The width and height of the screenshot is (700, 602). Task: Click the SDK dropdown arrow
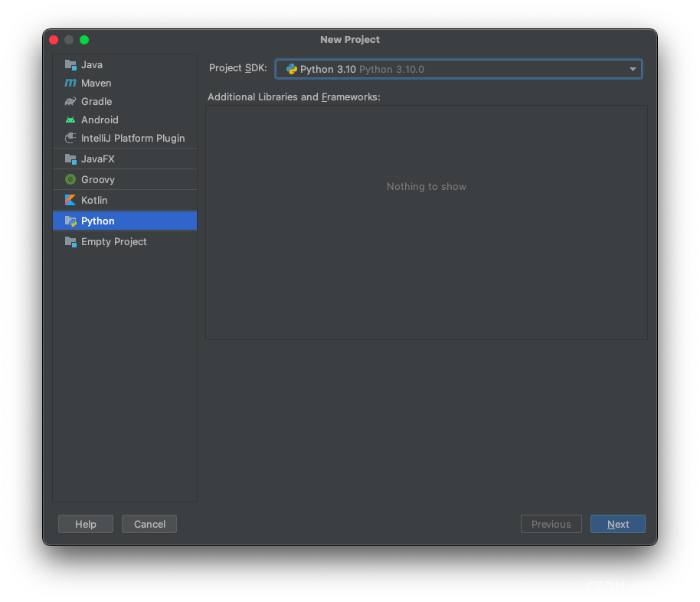[633, 69]
